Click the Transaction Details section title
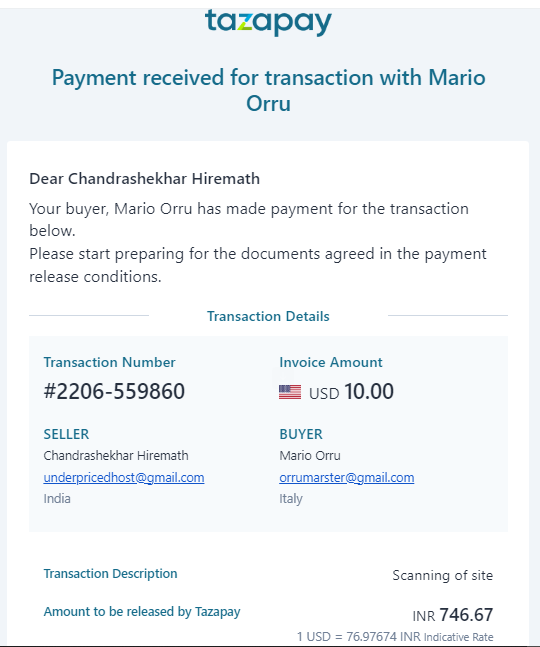Screen dimensions: 540x647 tap(268, 316)
